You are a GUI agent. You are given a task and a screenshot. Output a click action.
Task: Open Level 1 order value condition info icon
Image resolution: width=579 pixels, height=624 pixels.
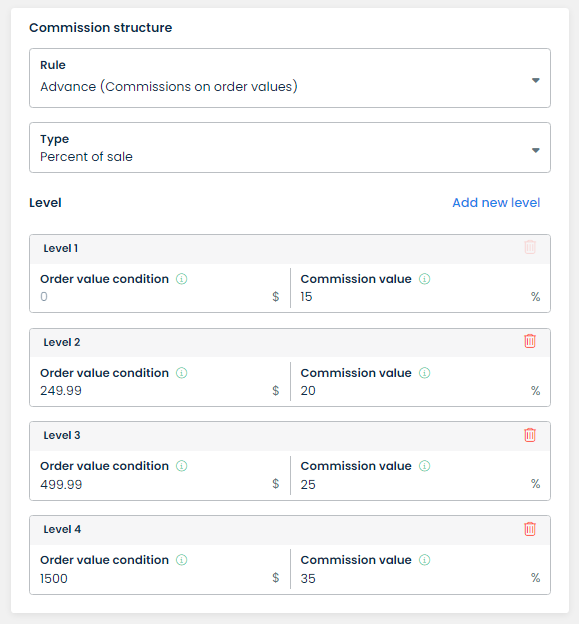click(x=181, y=279)
